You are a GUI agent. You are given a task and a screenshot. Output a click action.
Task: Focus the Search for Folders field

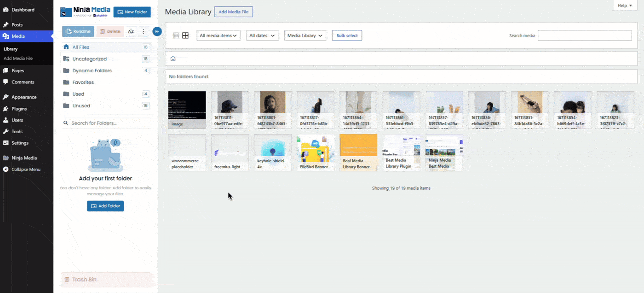click(x=106, y=123)
